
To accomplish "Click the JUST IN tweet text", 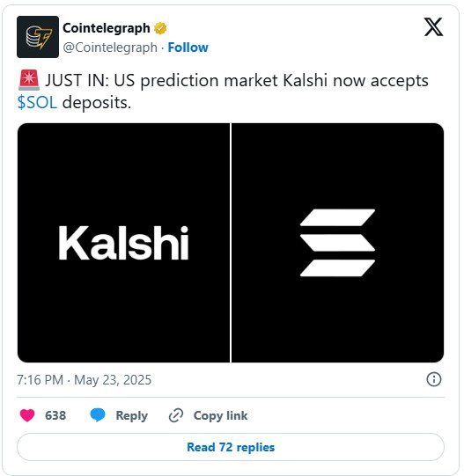I will (x=223, y=92).
